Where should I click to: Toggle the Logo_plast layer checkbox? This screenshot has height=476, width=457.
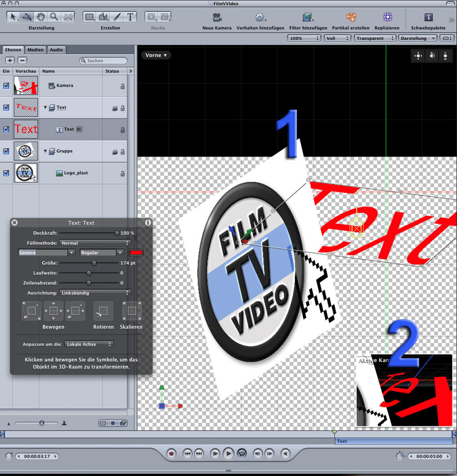click(6, 173)
